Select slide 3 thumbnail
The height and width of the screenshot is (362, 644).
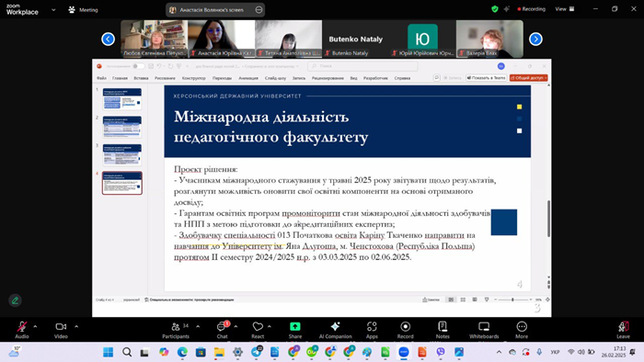click(x=122, y=154)
